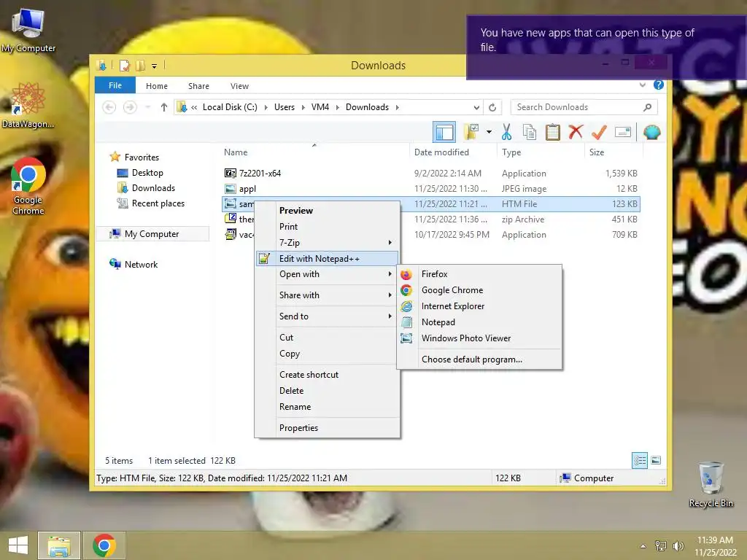Click the Forward navigation arrow
Image resolution: width=747 pixels, height=560 pixels.
coord(130,107)
